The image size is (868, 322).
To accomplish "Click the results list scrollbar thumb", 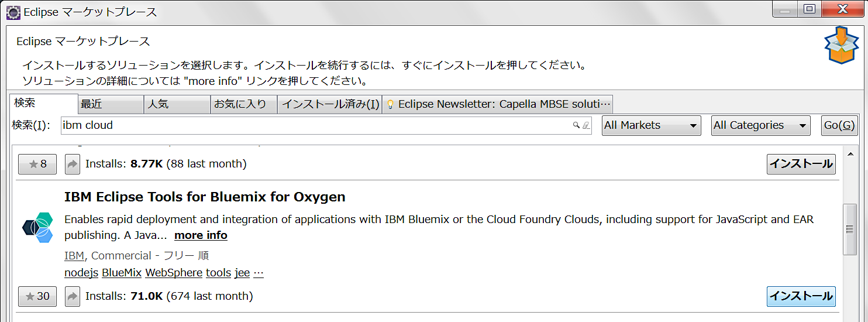I will click(849, 229).
